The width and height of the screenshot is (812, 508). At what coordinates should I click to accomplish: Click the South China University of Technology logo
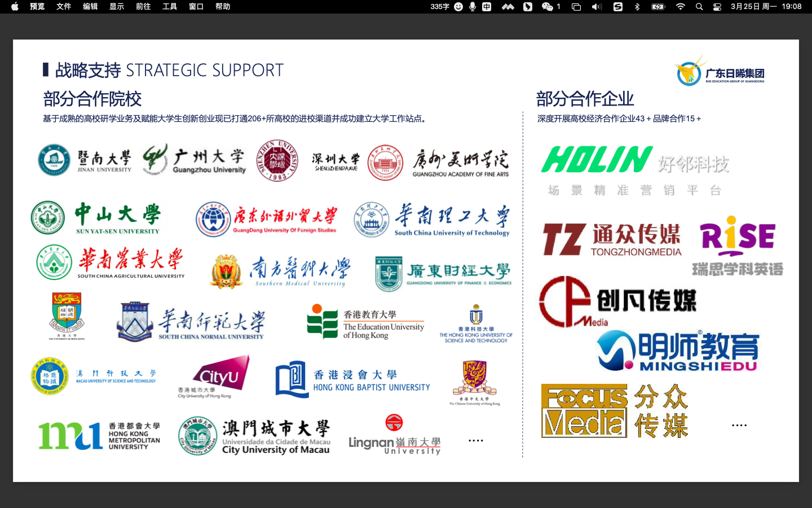click(432, 220)
